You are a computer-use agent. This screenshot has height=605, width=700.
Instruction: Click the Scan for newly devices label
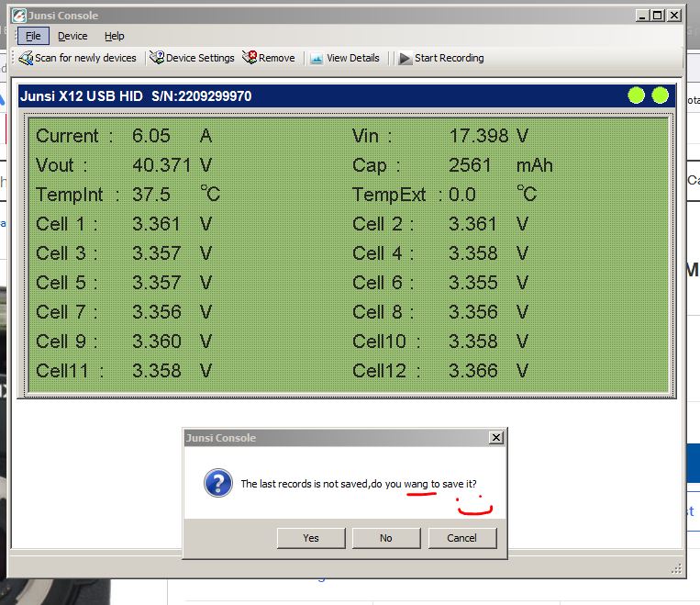tap(85, 58)
